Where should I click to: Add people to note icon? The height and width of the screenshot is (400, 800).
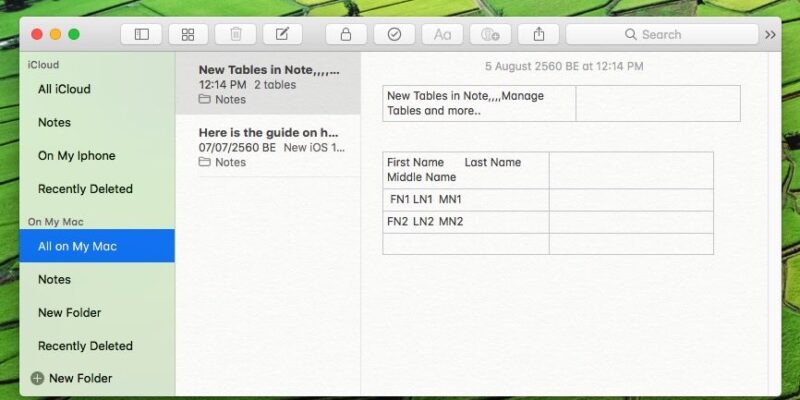click(490, 34)
